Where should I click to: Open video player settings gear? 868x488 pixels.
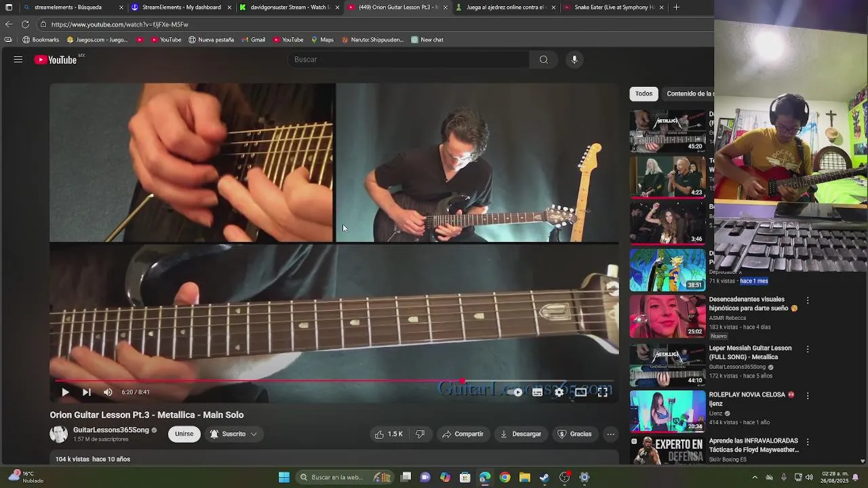[559, 392]
